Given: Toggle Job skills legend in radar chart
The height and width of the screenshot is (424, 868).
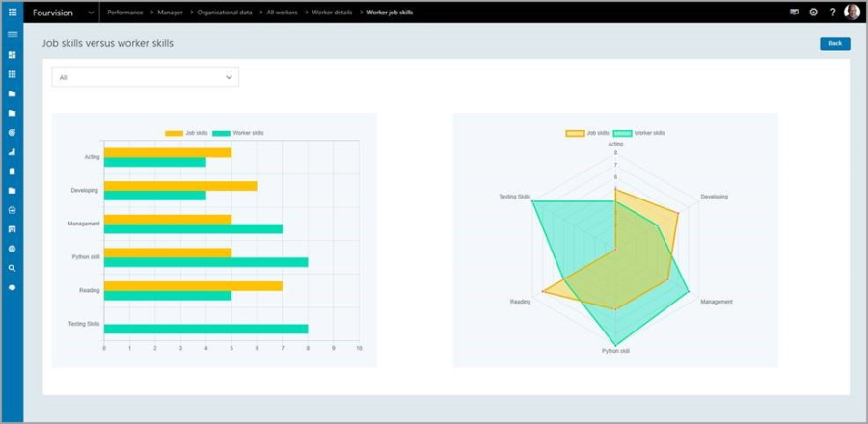Looking at the screenshot, I should [x=587, y=133].
